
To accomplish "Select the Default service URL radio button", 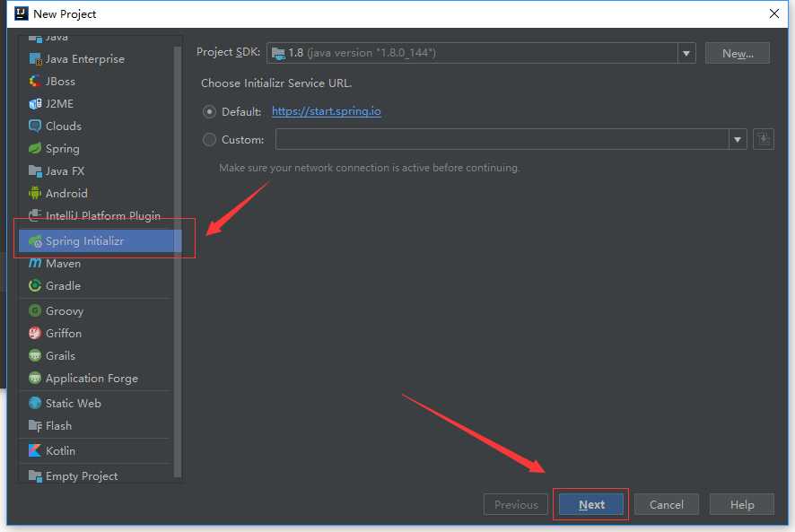I will pos(209,111).
